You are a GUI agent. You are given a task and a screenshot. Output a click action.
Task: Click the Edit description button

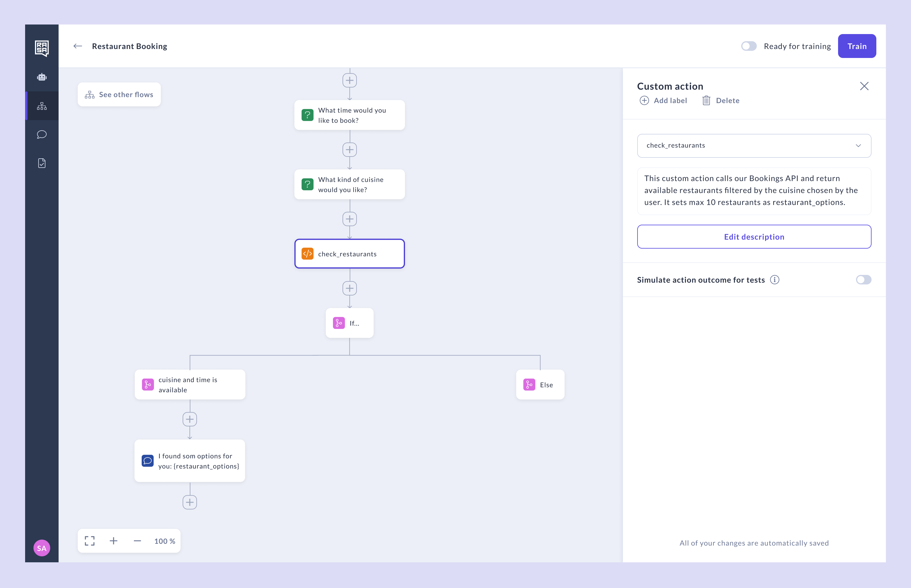(753, 237)
